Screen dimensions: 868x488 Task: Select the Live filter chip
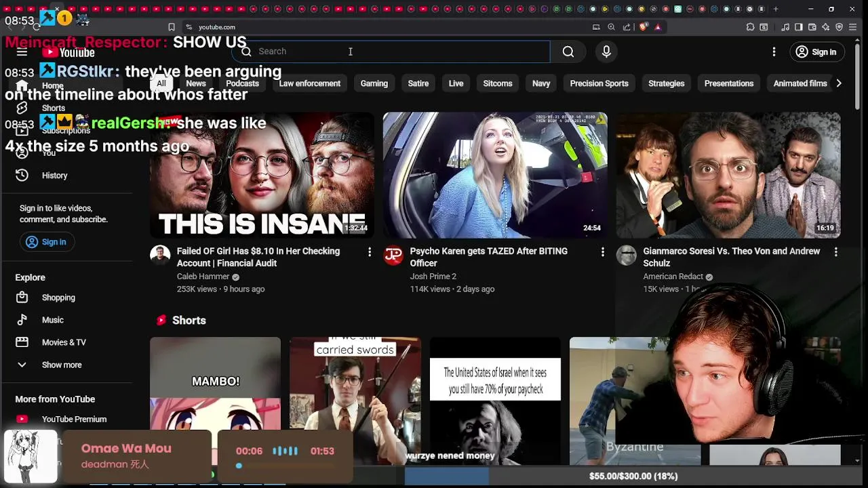click(456, 83)
